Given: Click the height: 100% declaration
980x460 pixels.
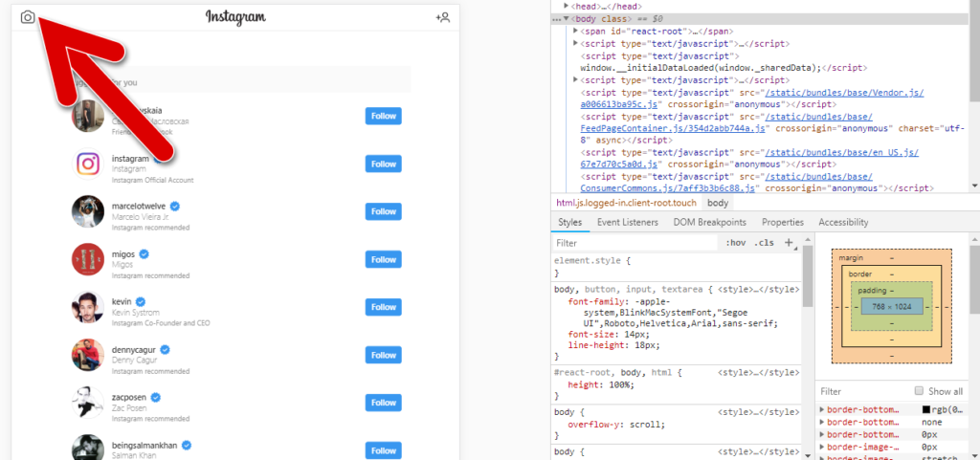Looking at the screenshot, I should click(x=601, y=384).
